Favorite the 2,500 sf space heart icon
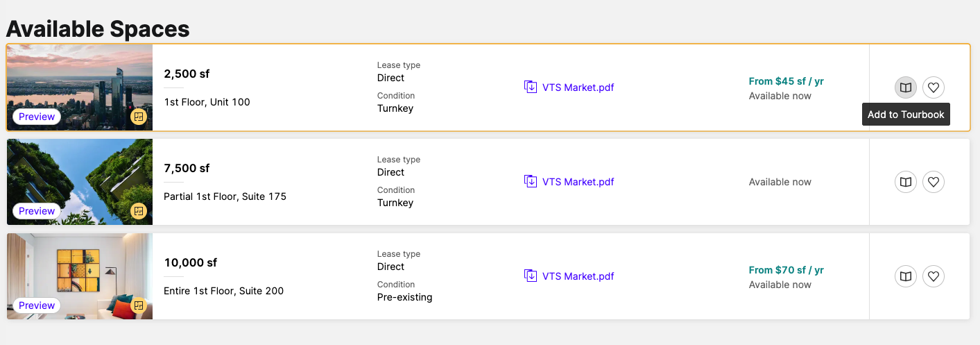Image resolution: width=980 pixels, height=345 pixels. [x=934, y=87]
